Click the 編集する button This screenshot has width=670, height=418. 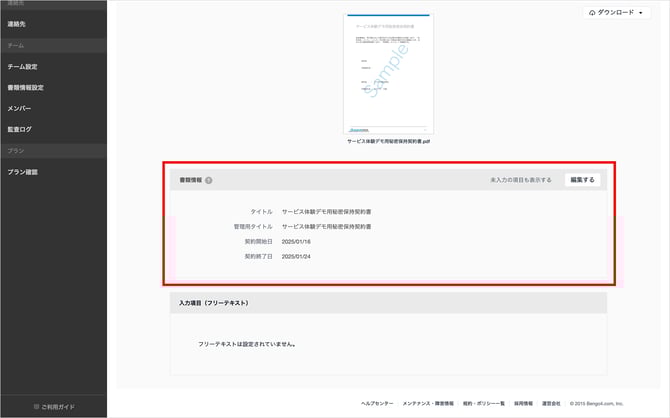click(x=582, y=180)
